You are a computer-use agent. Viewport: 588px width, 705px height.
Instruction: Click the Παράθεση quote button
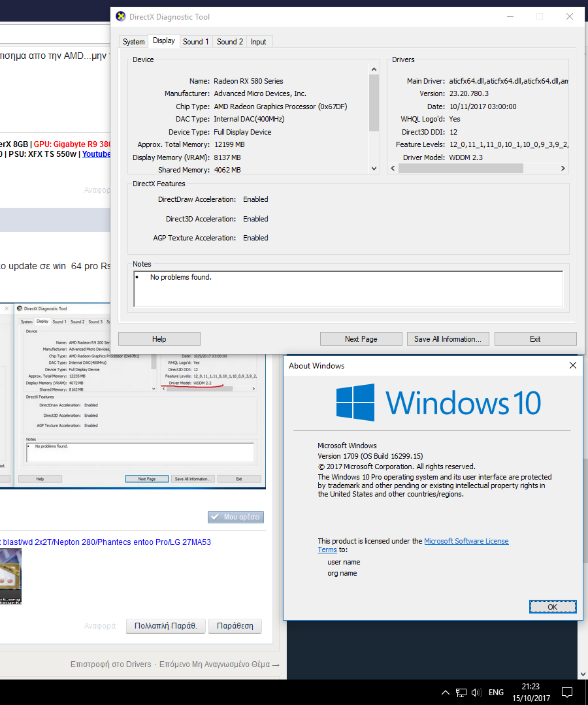pos(235,626)
